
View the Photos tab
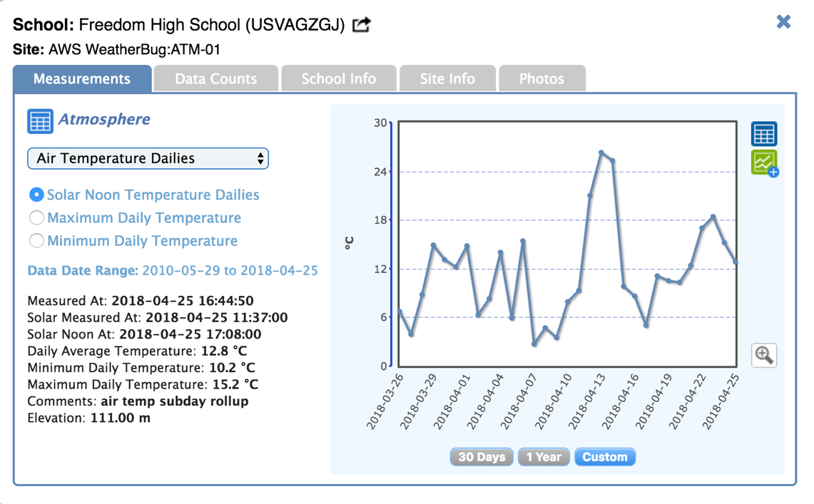point(541,78)
